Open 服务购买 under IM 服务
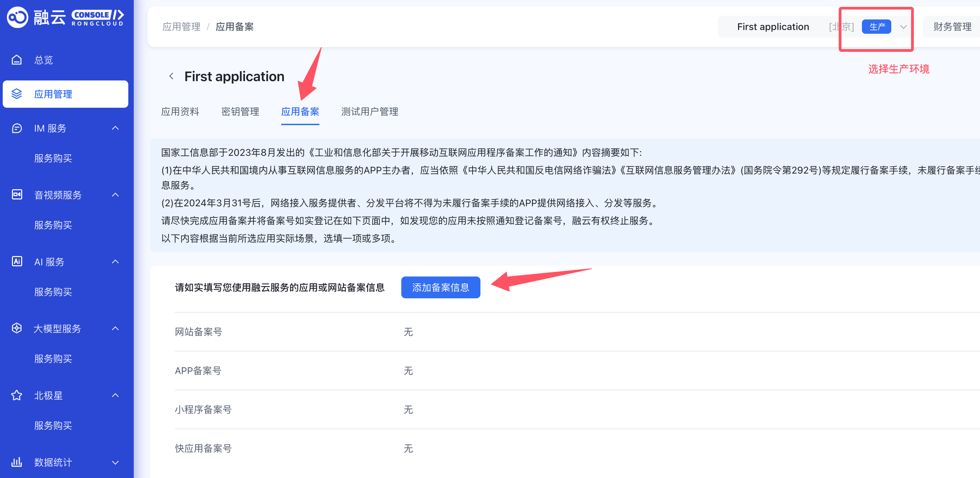The width and height of the screenshot is (980, 478). (53, 158)
